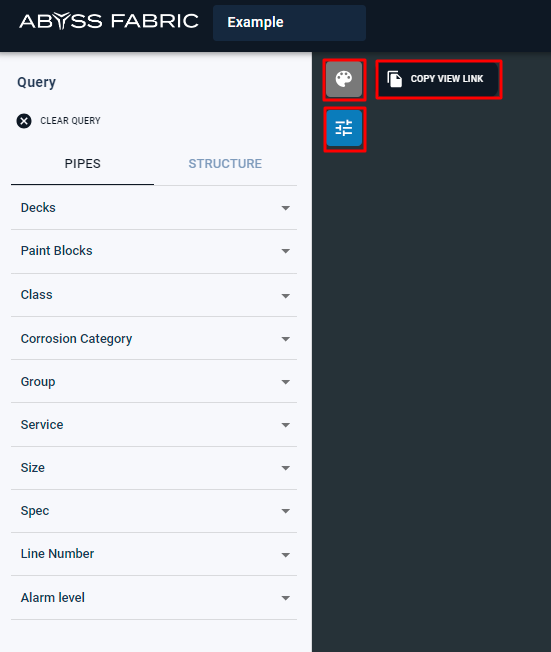This screenshot has width=551, height=652.
Task: Expand the Paint Blocks dropdown arrow
Action: [x=286, y=251]
